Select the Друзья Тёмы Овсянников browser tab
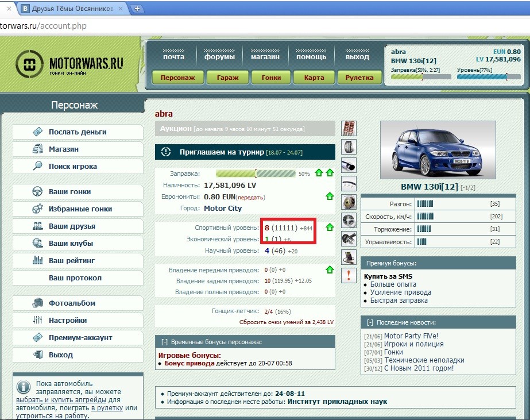Viewport: 530px width, 420px height. (72, 9)
